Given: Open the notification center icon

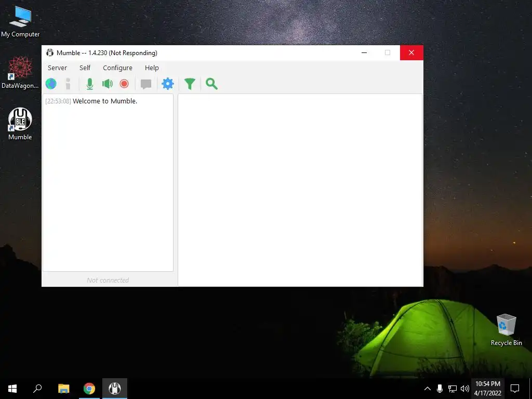Looking at the screenshot, I should point(515,389).
